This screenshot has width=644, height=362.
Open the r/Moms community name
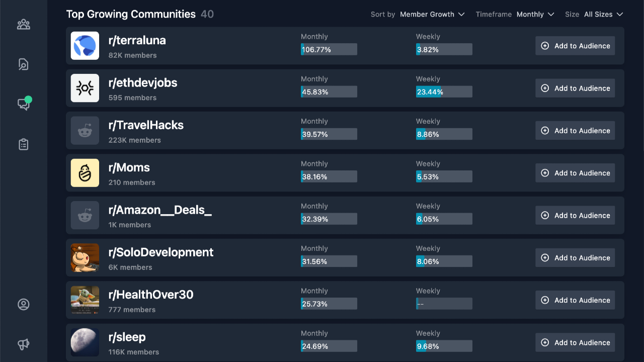[129, 167]
